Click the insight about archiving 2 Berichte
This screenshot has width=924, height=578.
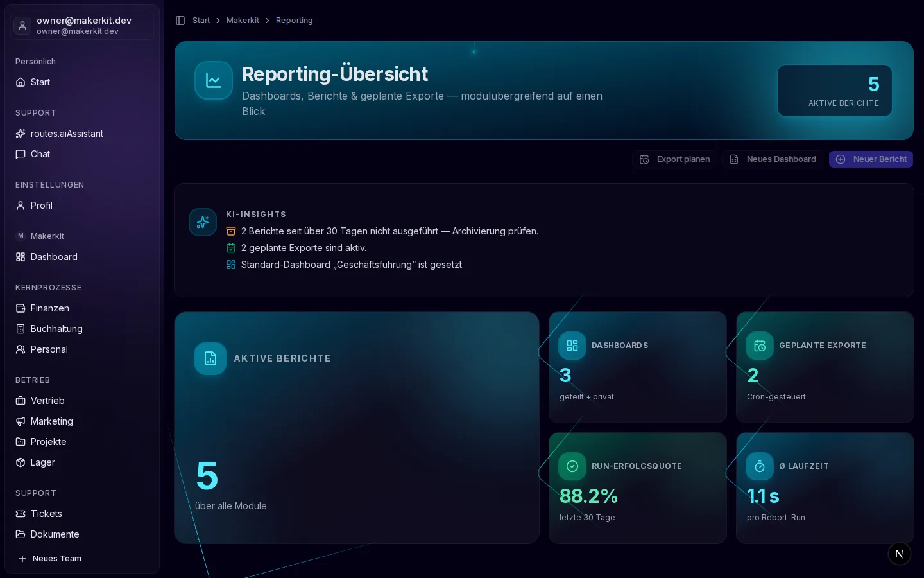[x=389, y=231]
